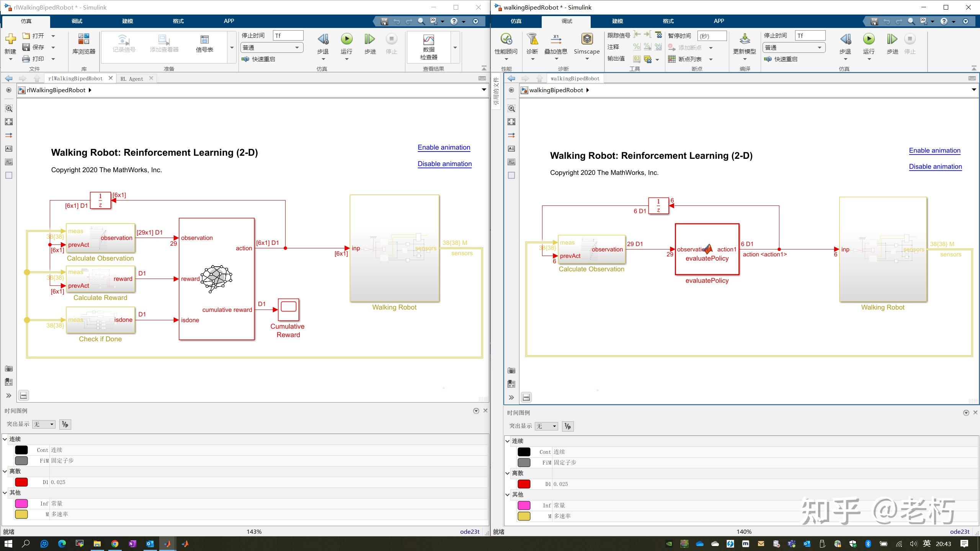Open the Library Browser (库浏览器) icon
Viewport: 980px width, 551px height.
pyautogui.click(x=83, y=39)
